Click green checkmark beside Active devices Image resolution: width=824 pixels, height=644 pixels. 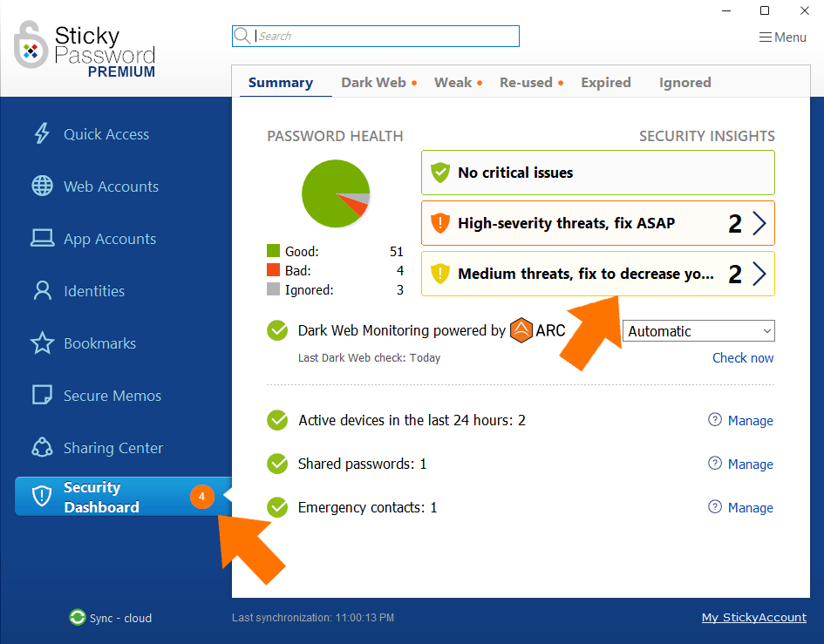click(277, 420)
